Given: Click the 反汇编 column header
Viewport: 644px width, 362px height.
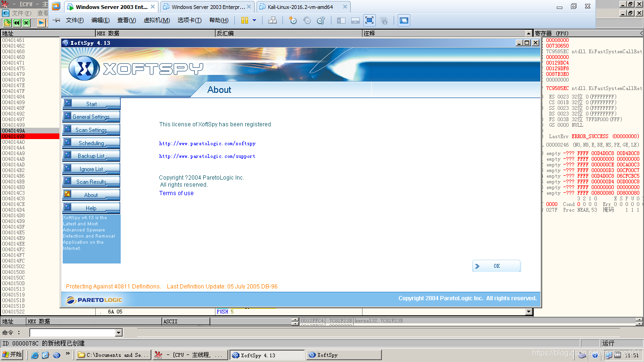Looking at the screenshot, I should pos(289,33).
